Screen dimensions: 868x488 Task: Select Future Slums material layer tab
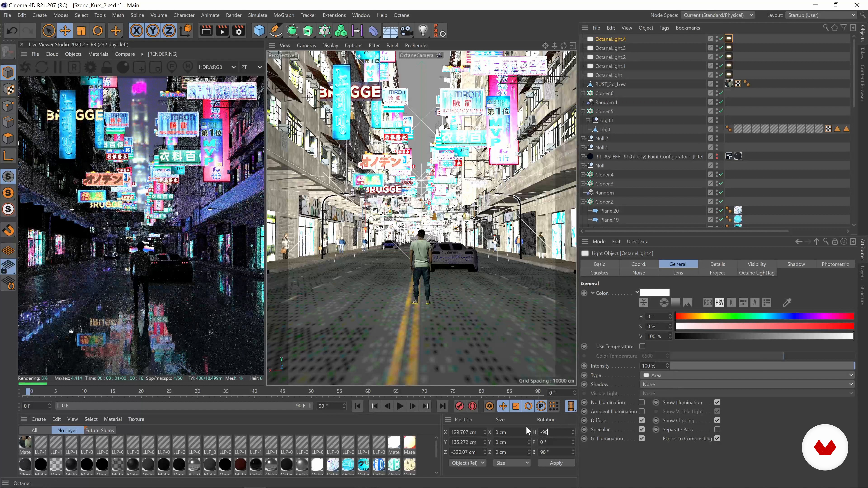click(99, 430)
